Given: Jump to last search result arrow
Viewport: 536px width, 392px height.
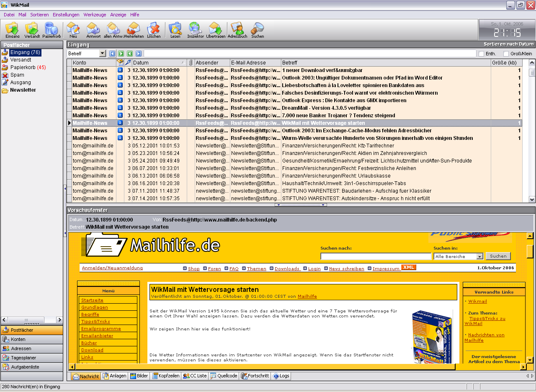Looking at the screenshot, I should 139,54.
